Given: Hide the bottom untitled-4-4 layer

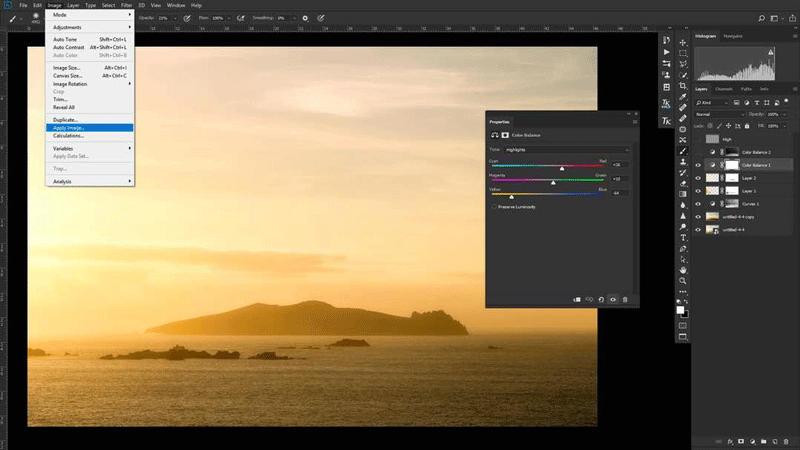Looking at the screenshot, I should click(x=698, y=230).
